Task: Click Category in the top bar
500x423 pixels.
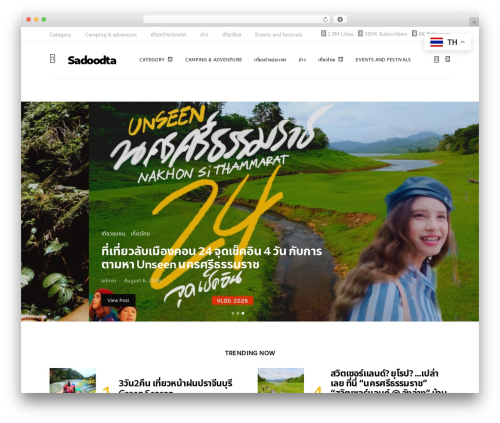Action: pos(60,35)
